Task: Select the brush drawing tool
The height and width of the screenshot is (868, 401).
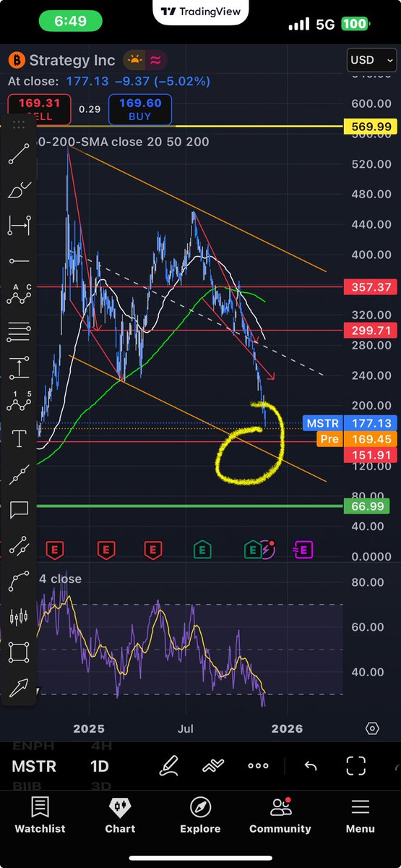Action: (19, 190)
